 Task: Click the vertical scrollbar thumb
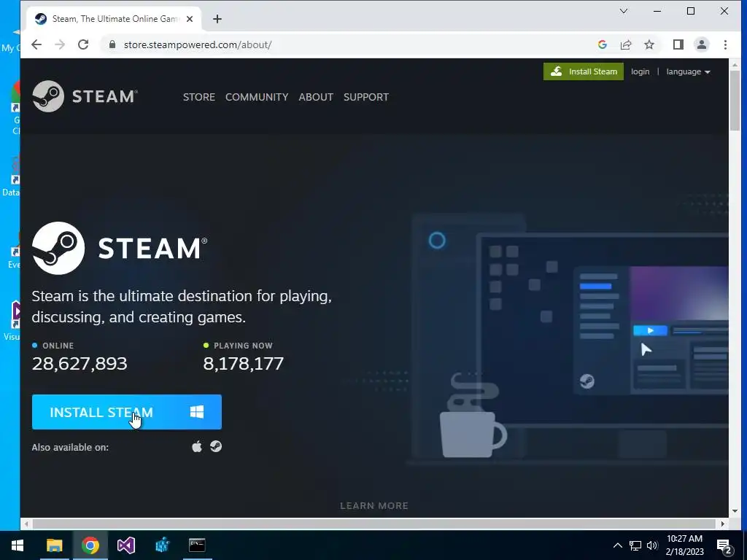pyautogui.click(x=735, y=99)
